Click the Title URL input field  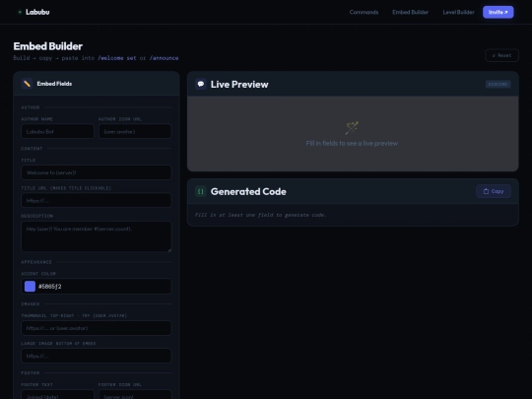pyautogui.click(x=97, y=200)
